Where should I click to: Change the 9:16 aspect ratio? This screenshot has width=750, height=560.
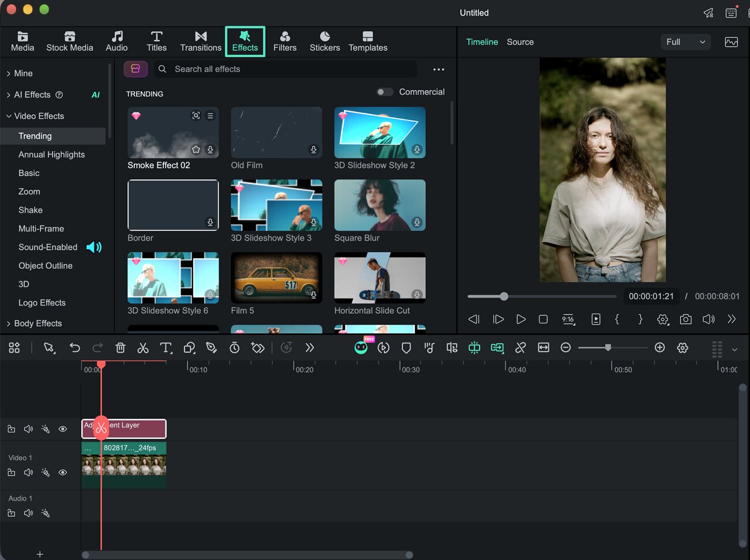(x=568, y=319)
